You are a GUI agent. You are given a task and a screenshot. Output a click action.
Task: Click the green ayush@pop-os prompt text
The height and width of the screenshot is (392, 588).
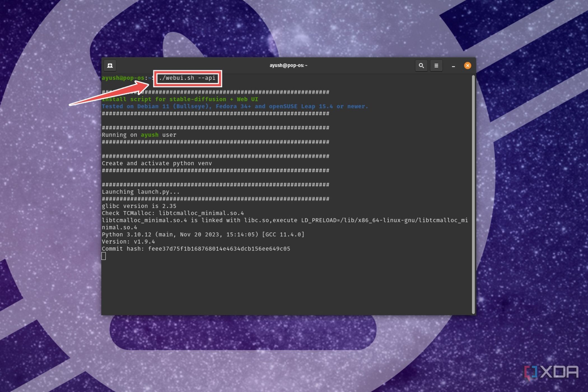tap(123, 78)
